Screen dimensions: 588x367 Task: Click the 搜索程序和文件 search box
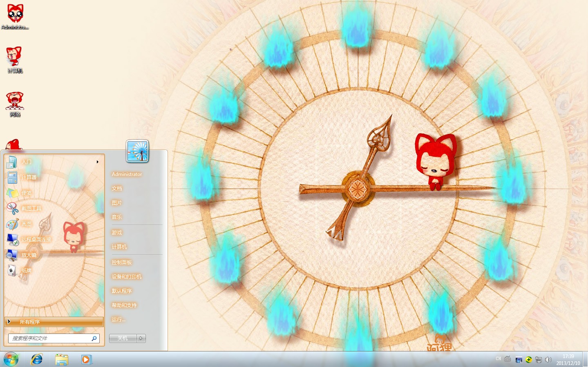54,338
